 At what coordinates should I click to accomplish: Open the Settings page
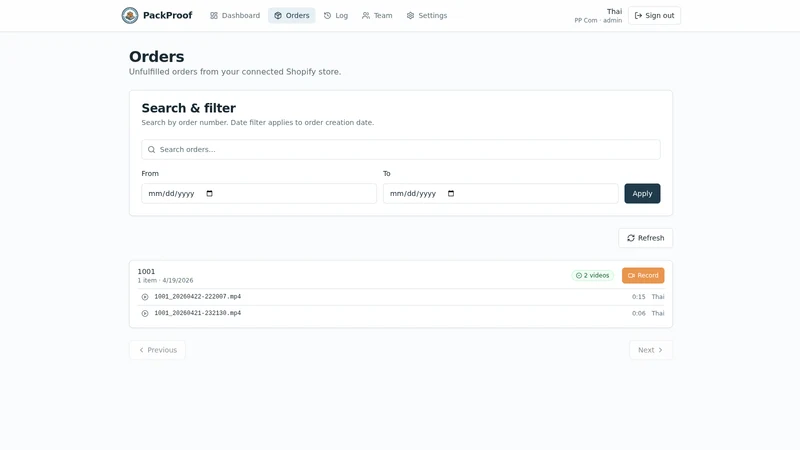[427, 15]
